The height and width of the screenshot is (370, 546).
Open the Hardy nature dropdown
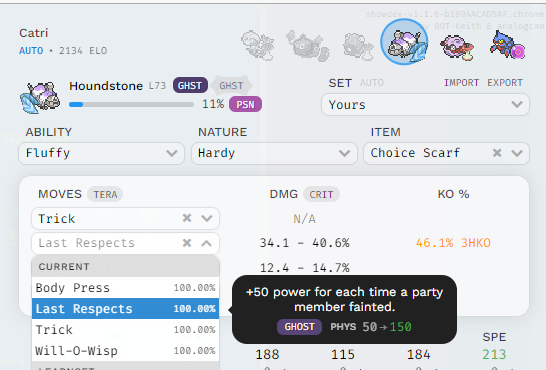pyautogui.click(x=274, y=153)
